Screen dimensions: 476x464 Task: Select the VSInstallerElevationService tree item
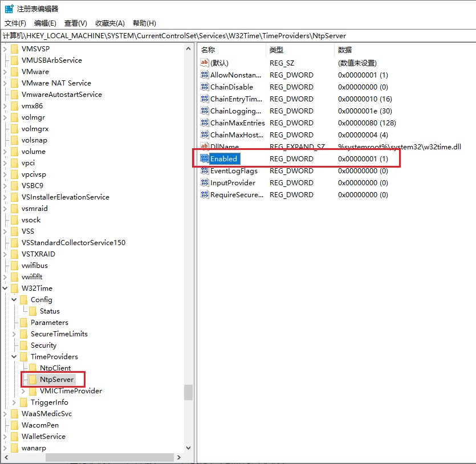pos(65,197)
